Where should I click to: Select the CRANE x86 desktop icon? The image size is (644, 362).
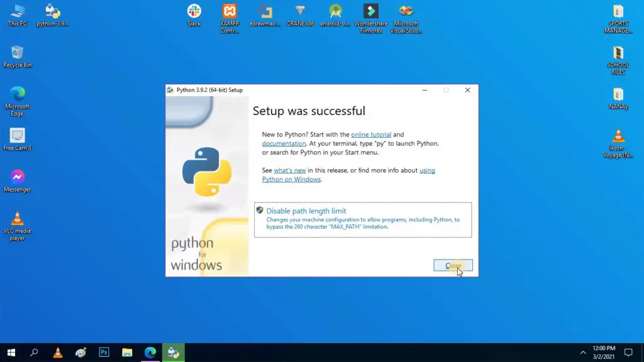pos(300,15)
